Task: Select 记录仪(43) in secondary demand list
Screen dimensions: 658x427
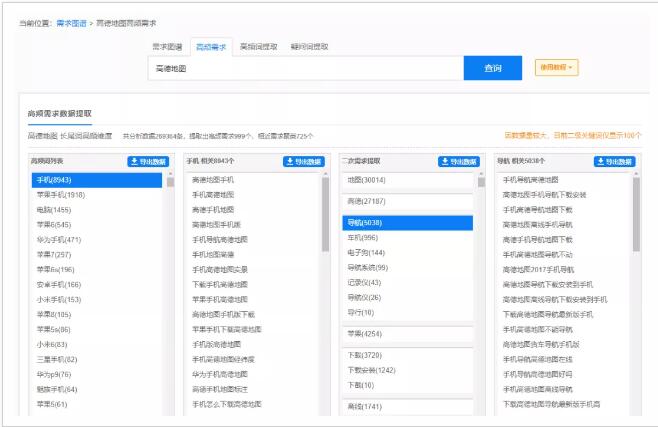Action: click(x=364, y=283)
